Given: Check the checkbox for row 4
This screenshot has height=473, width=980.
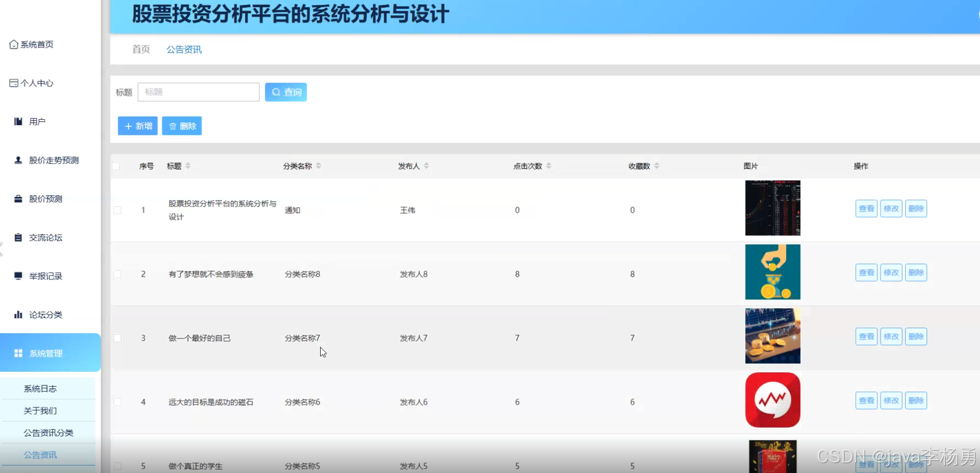Looking at the screenshot, I should [117, 402].
